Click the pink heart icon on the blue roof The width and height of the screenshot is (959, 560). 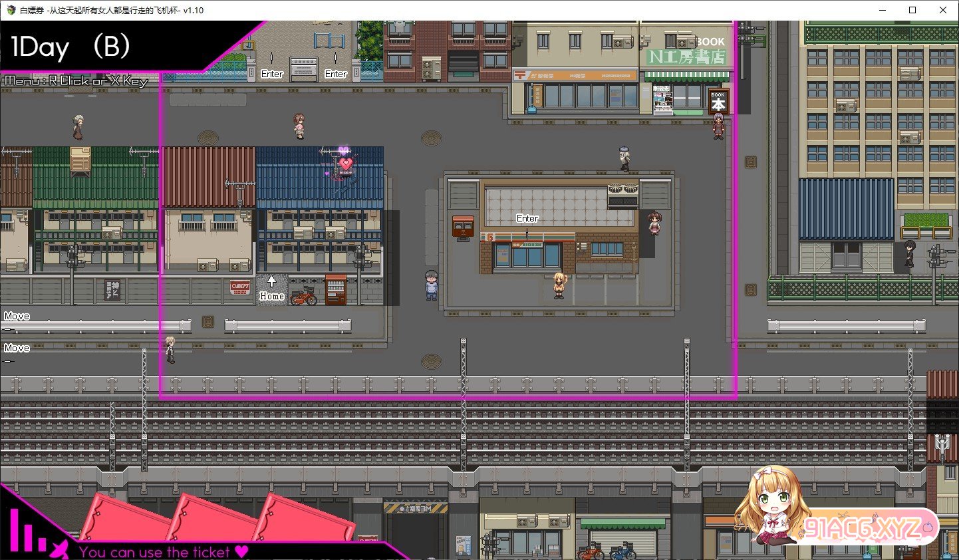[x=345, y=164]
